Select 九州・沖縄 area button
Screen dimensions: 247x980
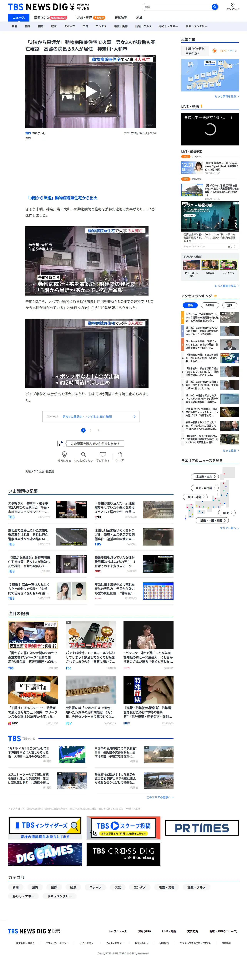coord(195,497)
